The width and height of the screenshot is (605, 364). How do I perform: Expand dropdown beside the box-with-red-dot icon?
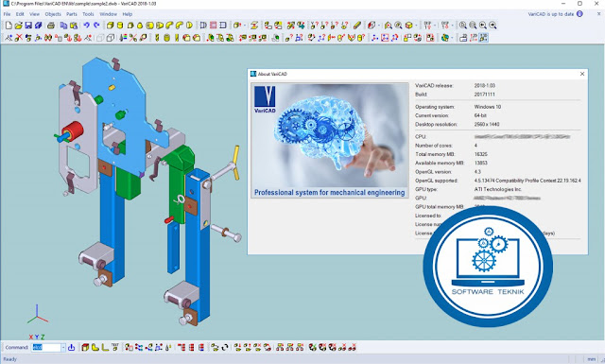(x=245, y=26)
